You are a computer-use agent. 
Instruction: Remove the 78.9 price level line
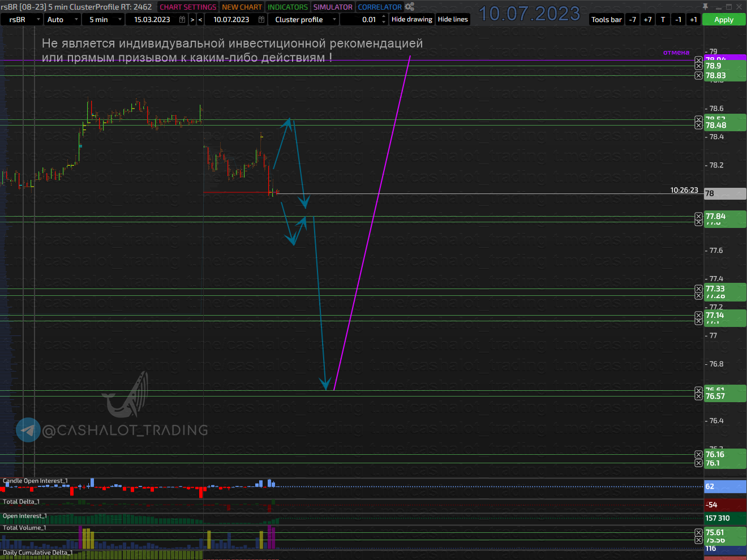point(699,66)
